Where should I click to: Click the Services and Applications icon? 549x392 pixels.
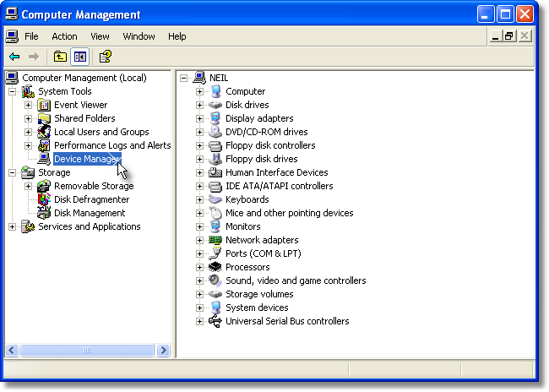pos(28,226)
